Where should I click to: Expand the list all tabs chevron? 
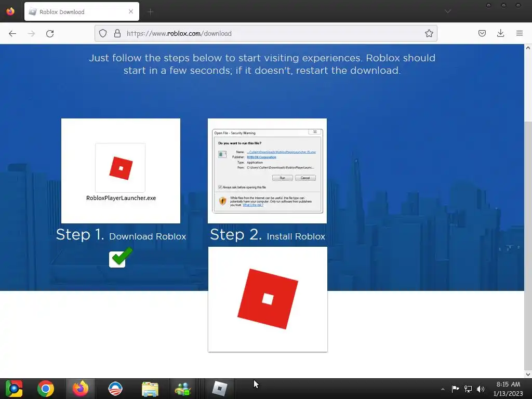tap(448, 11)
